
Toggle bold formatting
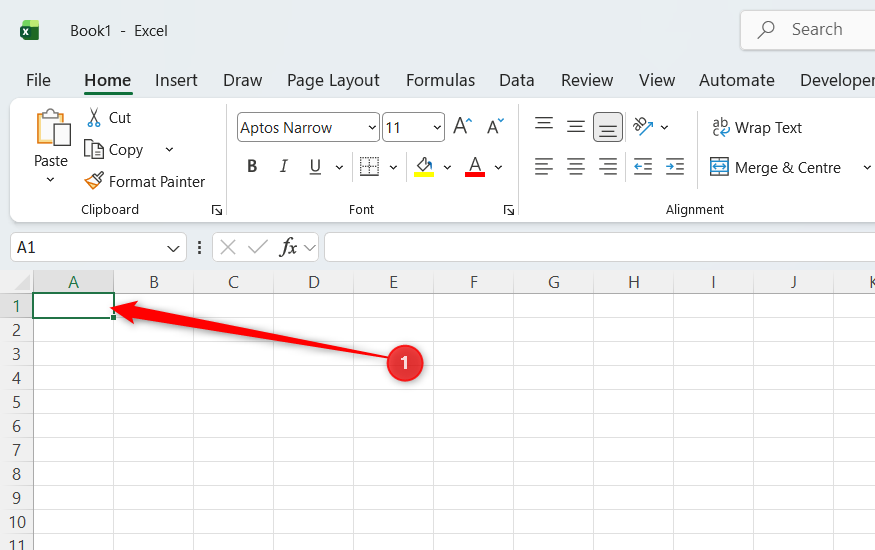click(252, 166)
